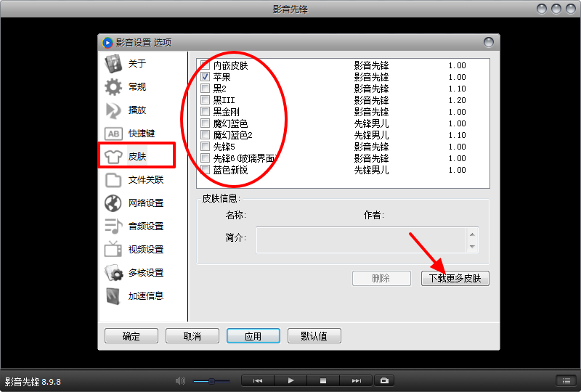
Task: Apply changes with the 应用 button
Action: pos(253,336)
